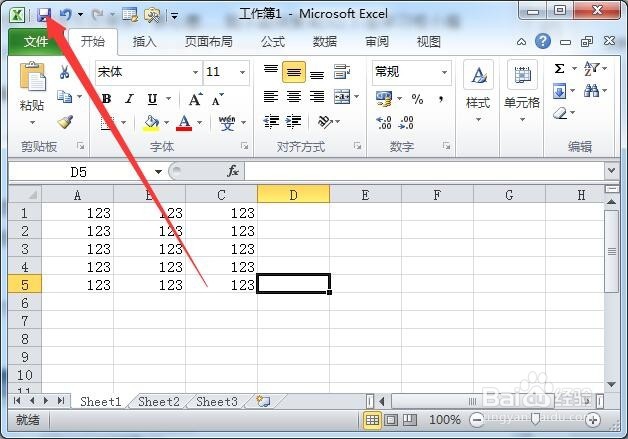The height and width of the screenshot is (439, 628).
Task: Click the zoom slider handle
Action: point(535,419)
